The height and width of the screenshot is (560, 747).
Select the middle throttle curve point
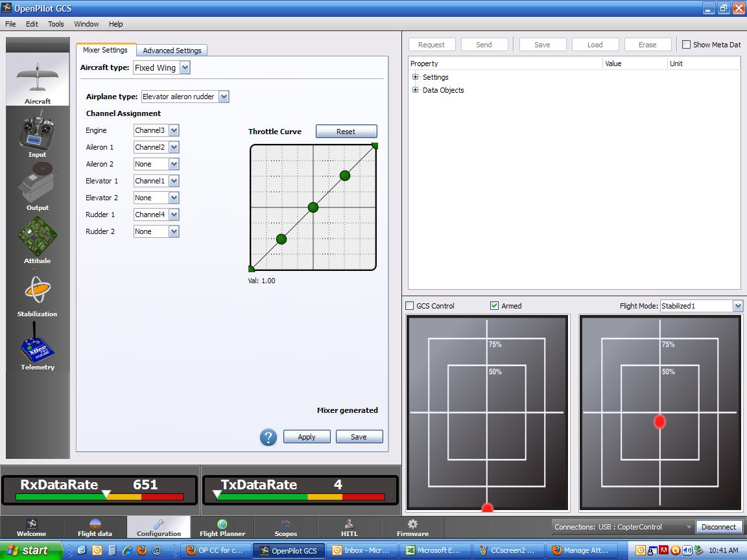pos(313,207)
